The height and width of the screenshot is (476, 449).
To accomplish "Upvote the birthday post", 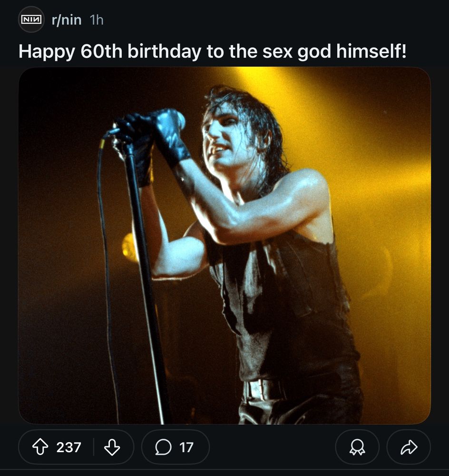I will [x=40, y=447].
